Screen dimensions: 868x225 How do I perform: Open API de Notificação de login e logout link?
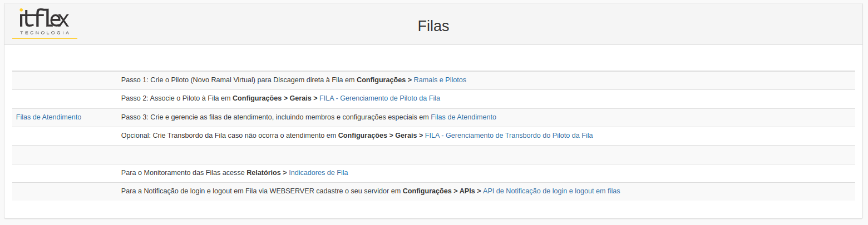[x=551, y=191]
